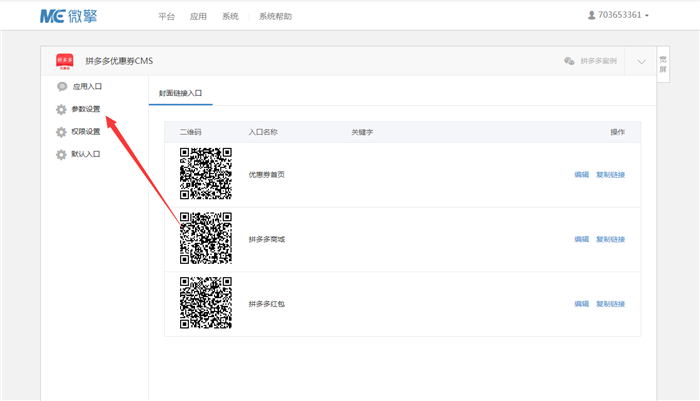Click 复制链接 for 拼多多商城

[x=610, y=240]
